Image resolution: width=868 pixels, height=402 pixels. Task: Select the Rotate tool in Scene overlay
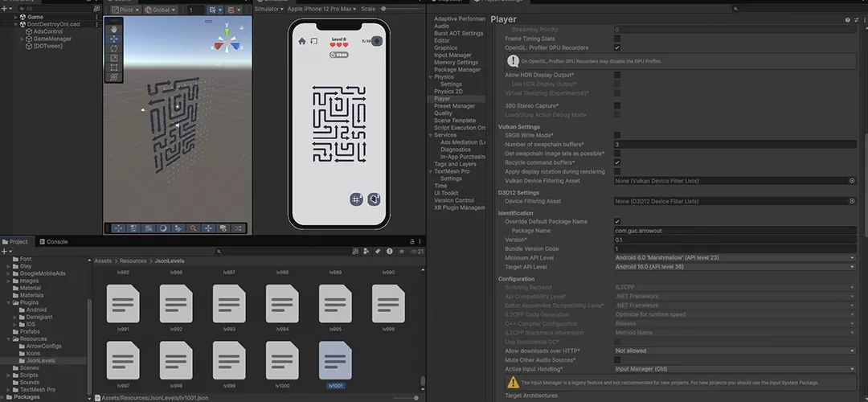[114, 48]
